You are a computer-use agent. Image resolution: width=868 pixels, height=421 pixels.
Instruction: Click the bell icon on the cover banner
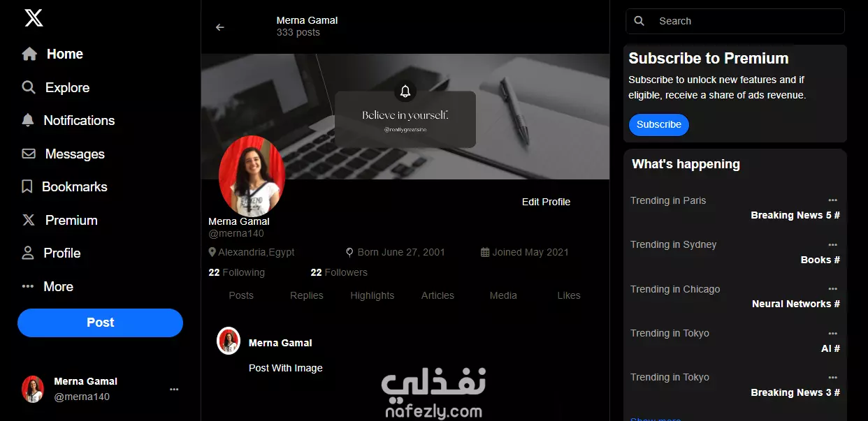click(405, 91)
